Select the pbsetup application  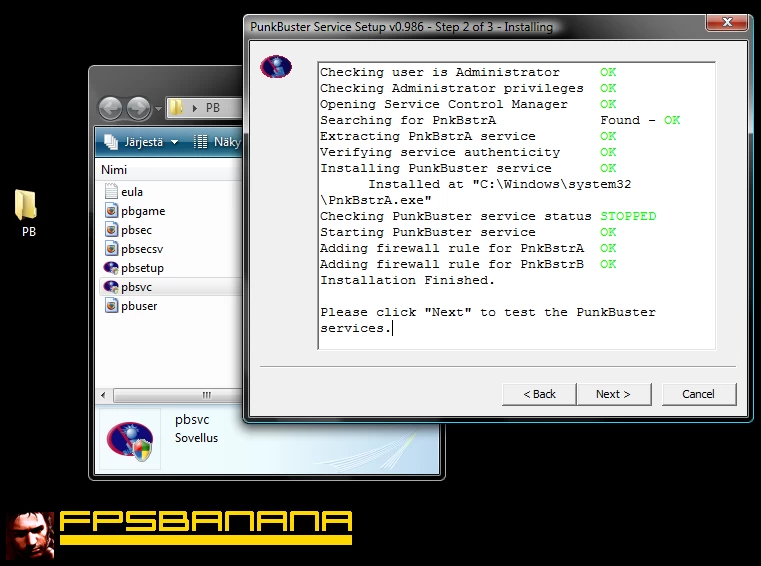[134, 267]
